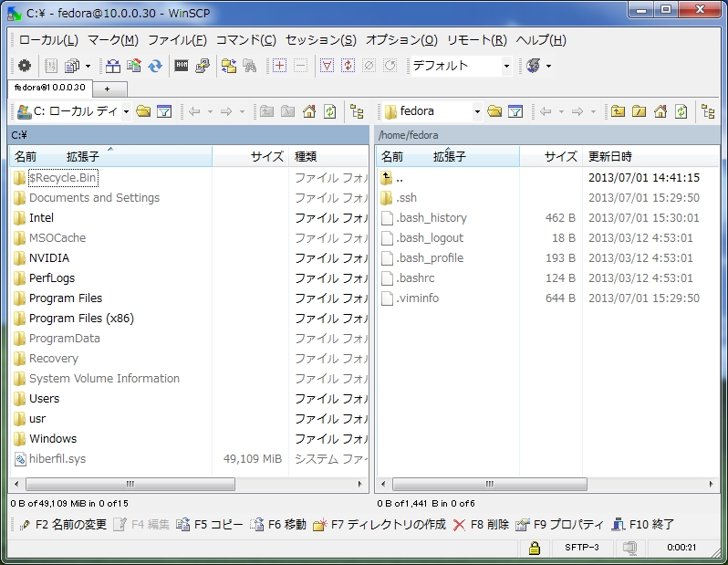The image size is (728, 565).
Task: Open the コマンド(C) menu
Action: 246,40
